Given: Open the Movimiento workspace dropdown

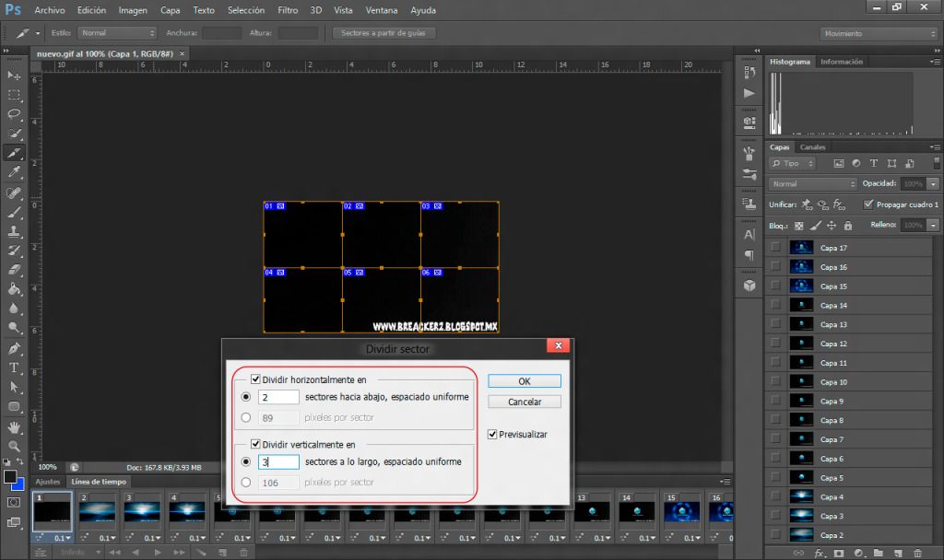Looking at the screenshot, I should tap(879, 34).
